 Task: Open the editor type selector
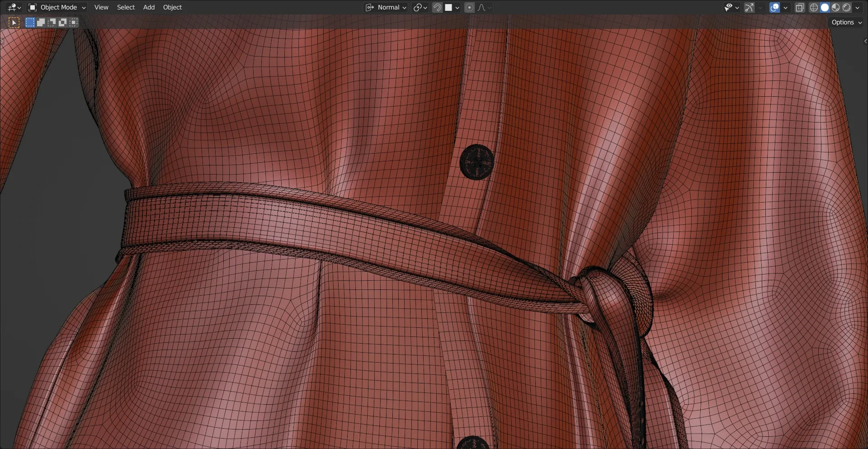click(x=14, y=7)
